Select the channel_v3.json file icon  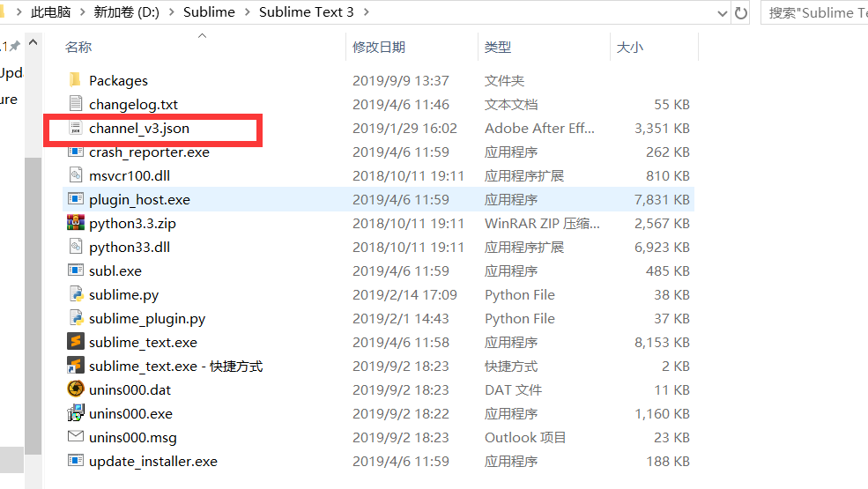pos(75,128)
